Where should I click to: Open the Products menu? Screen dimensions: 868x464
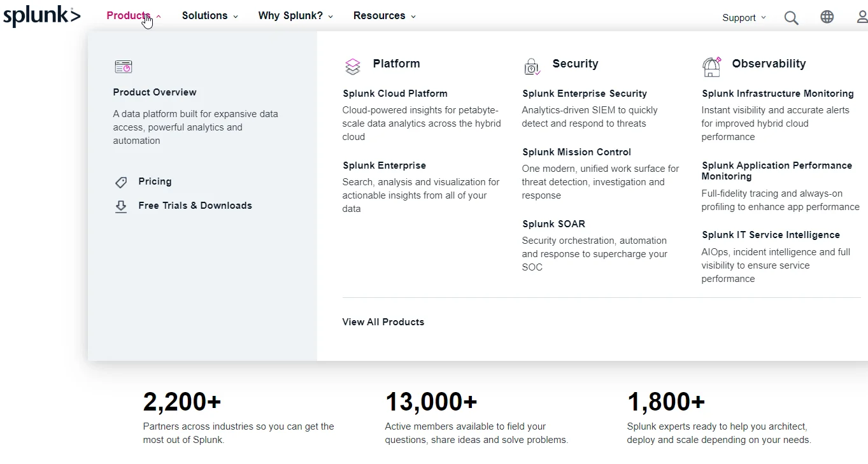click(x=129, y=16)
